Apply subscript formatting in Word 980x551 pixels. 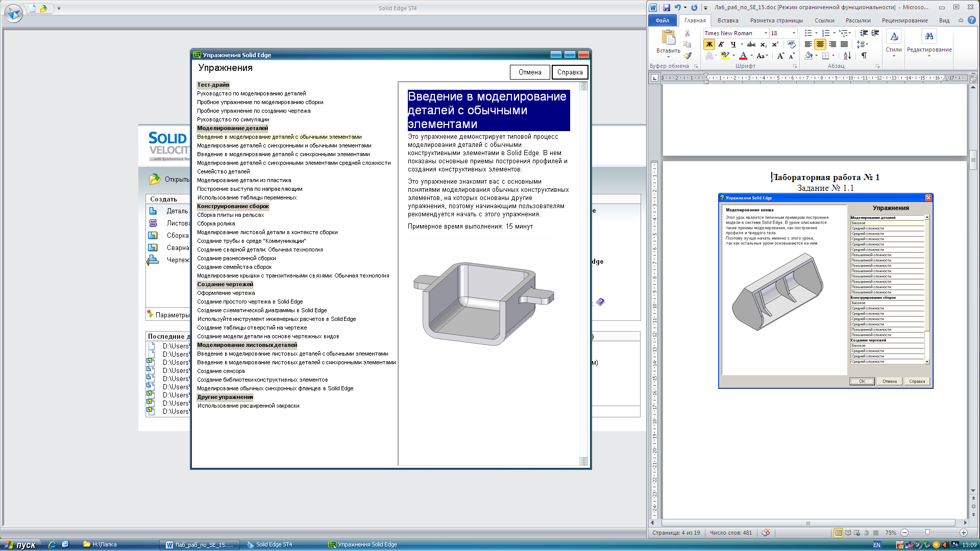763,44
